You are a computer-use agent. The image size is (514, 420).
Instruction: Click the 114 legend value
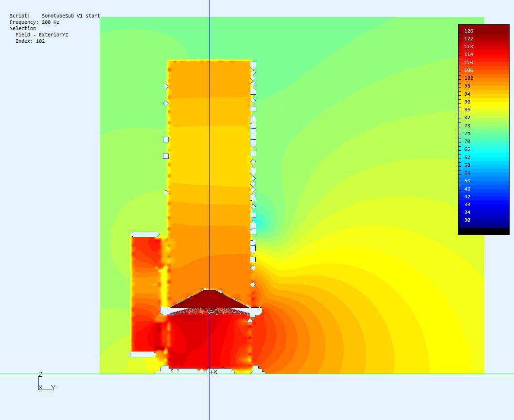click(469, 54)
